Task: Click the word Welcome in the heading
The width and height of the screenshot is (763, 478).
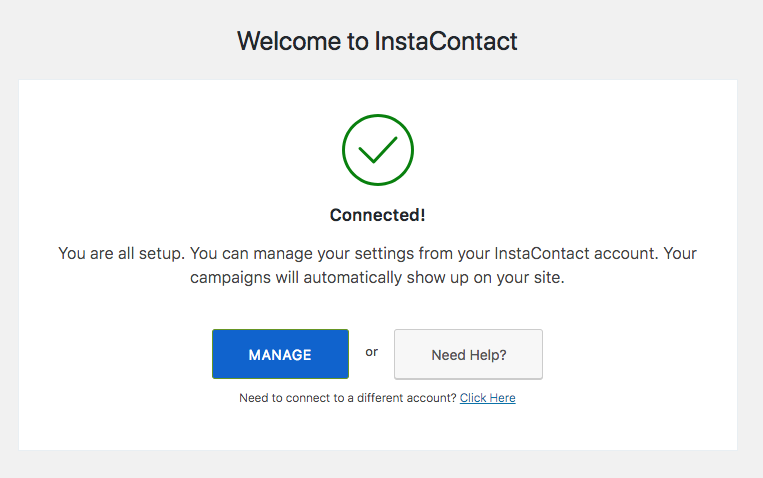Action: click(x=289, y=41)
